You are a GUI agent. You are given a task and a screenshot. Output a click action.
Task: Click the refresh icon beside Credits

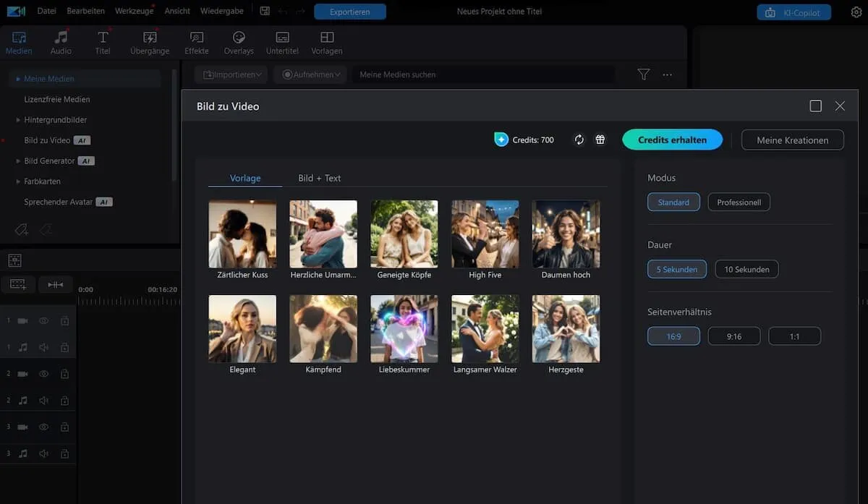click(x=579, y=140)
